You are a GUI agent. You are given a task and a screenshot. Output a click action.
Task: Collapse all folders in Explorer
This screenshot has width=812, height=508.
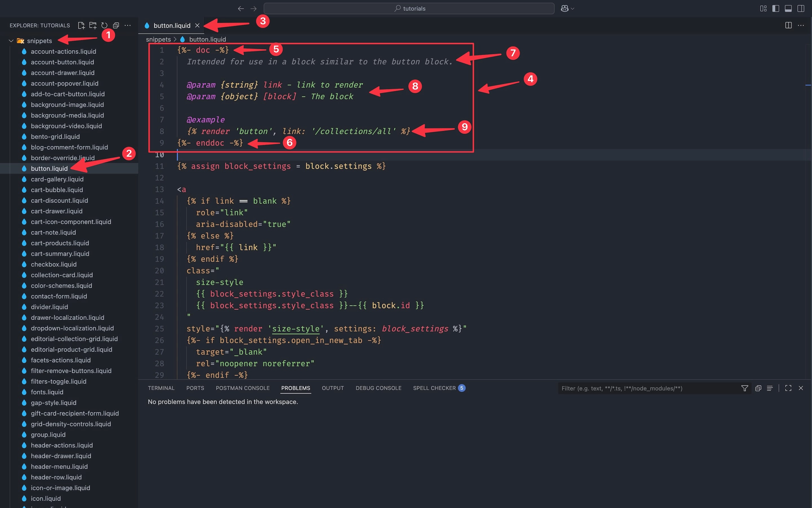[116, 25]
